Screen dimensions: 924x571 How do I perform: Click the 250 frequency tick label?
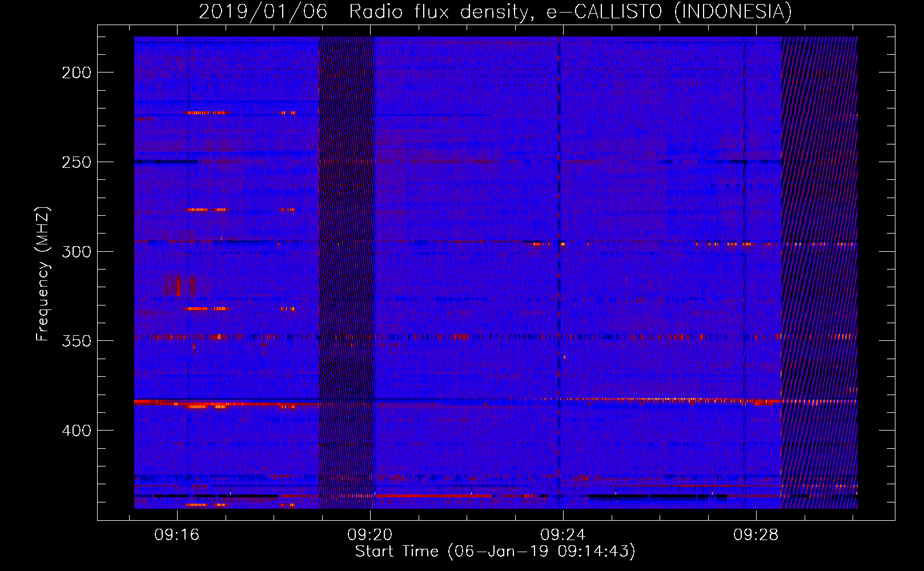point(77,162)
